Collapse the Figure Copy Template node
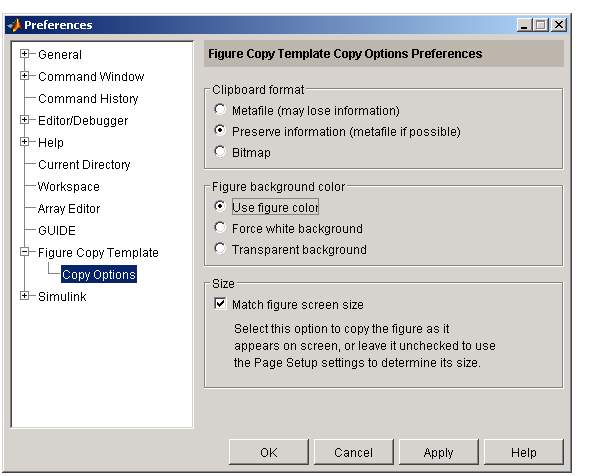This screenshot has width=601, height=476. [25, 252]
